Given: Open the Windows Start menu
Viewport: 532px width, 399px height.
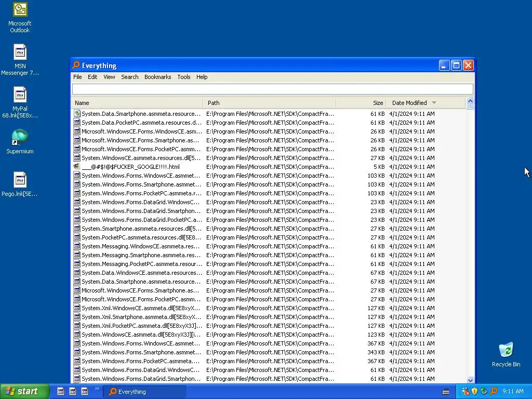Looking at the screenshot, I should point(24,392).
